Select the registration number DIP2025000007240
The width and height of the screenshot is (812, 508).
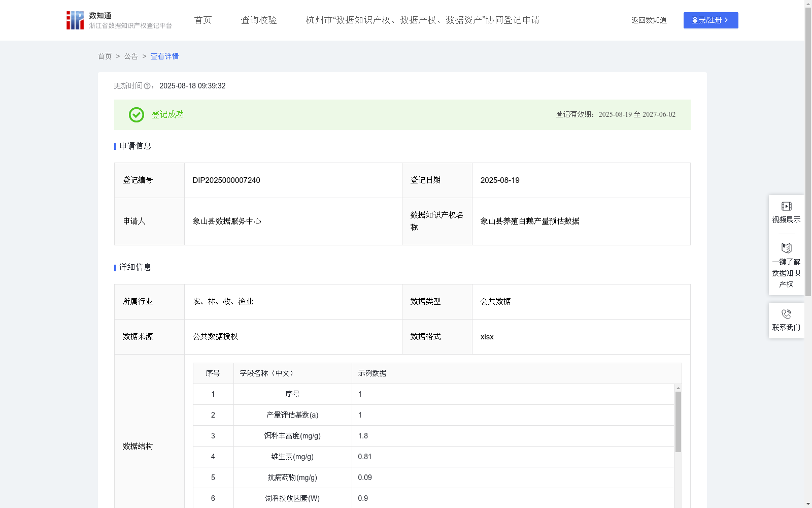coord(226,180)
